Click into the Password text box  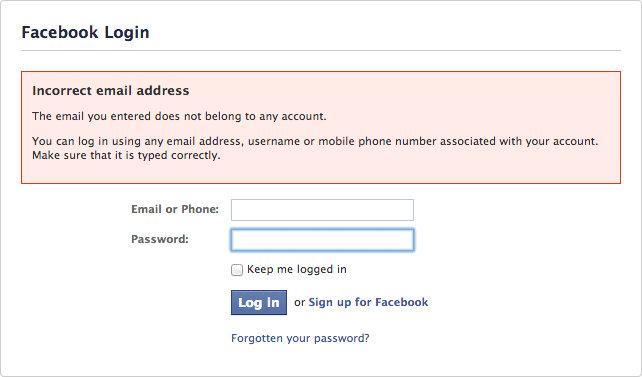tap(322, 240)
